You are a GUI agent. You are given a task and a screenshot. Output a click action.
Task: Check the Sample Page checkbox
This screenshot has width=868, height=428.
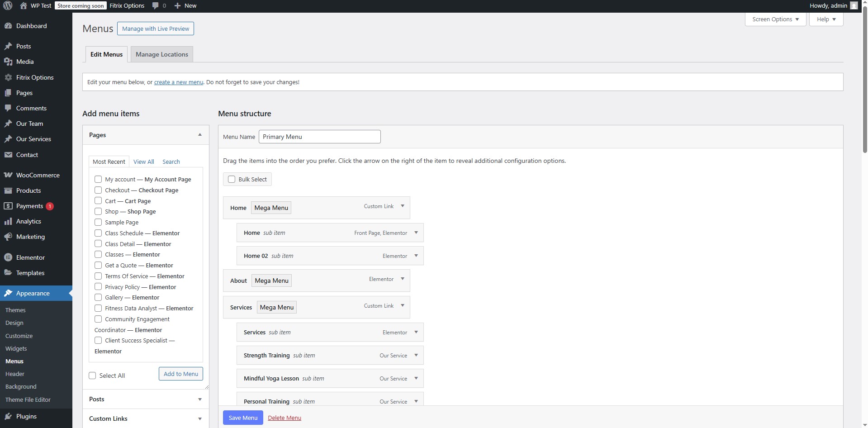point(98,222)
